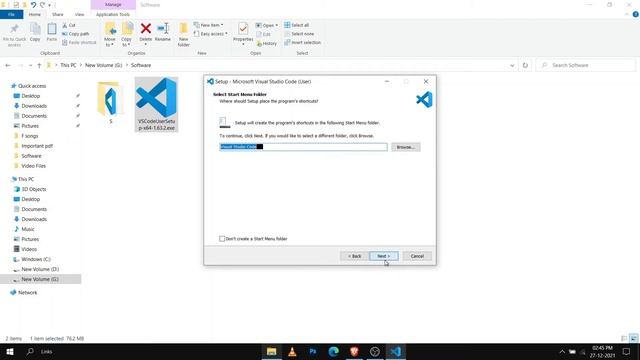Create a New folder from ribbon

pyautogui.click(x=184, y=34)
